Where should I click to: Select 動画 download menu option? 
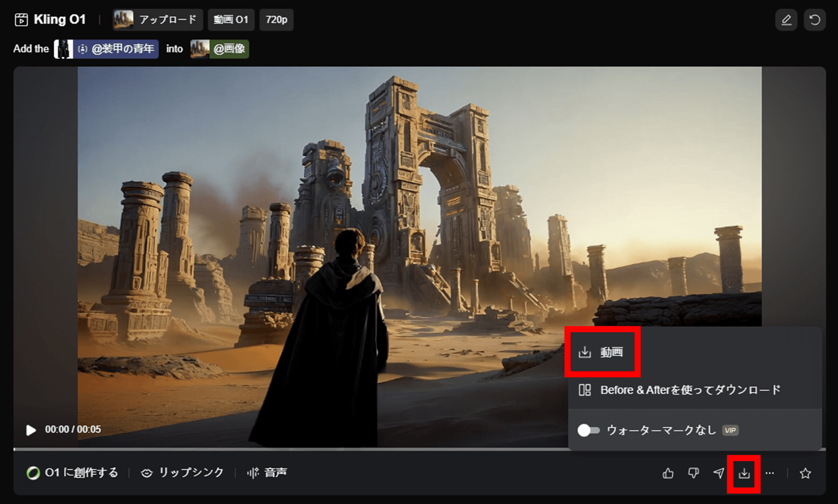(602, 352)
